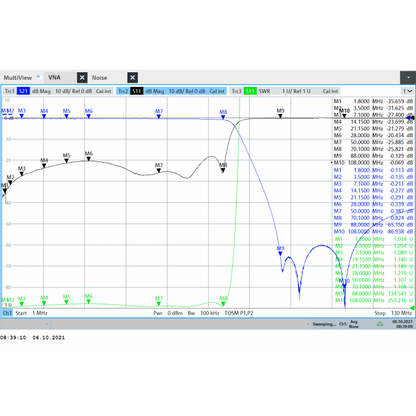Close the Noise tab with its X icon
This screenshot has height=416, width=416.
pyautogui.click(x=132, y=78)
